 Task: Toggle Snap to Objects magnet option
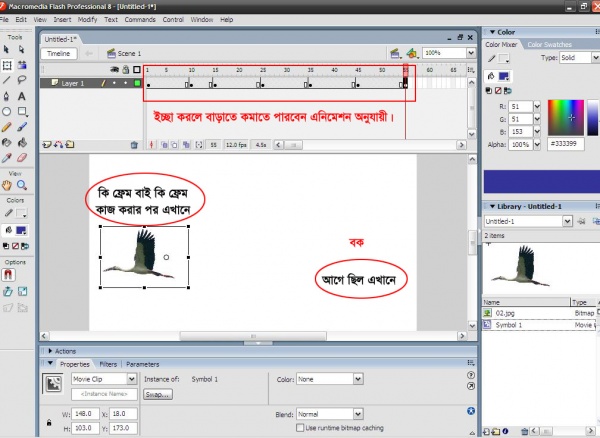point(8,275)
